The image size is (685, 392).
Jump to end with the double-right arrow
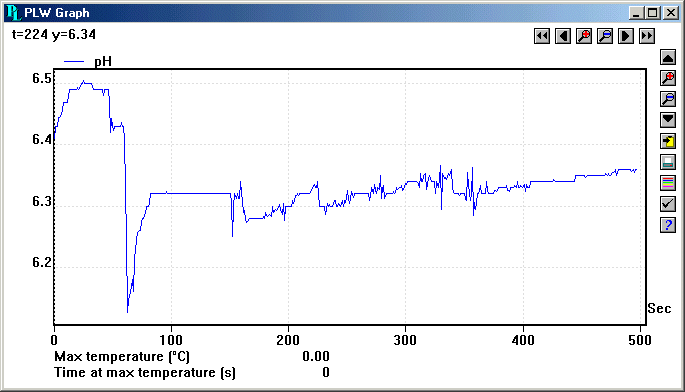(647, 36)
